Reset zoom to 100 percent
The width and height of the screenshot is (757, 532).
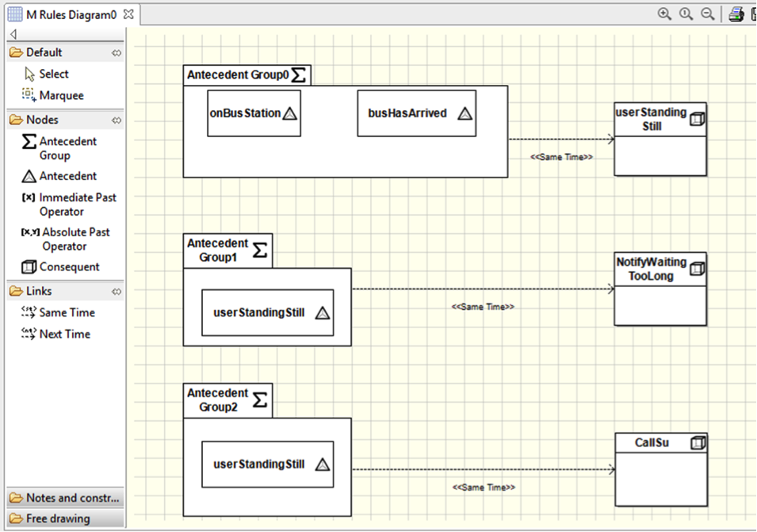(686, 14)
